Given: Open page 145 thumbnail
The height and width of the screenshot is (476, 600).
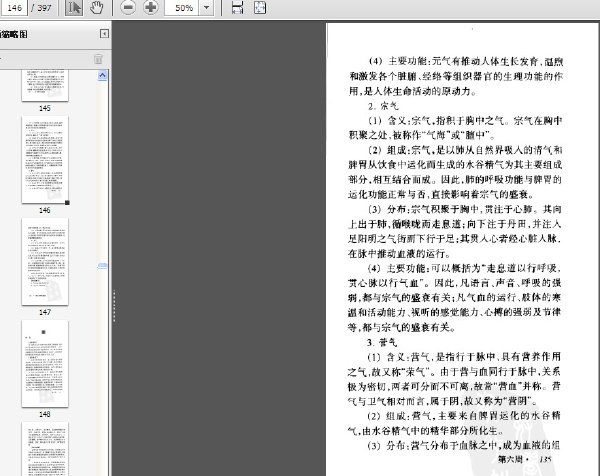Looking at the screenshot, I should click(45, 86).
